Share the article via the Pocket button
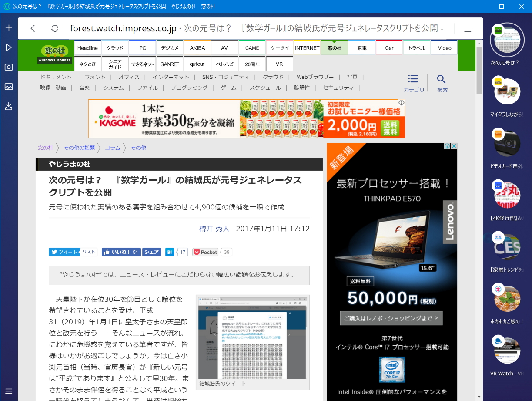Viewport: 532px width, 401px height. click(204, 252)
